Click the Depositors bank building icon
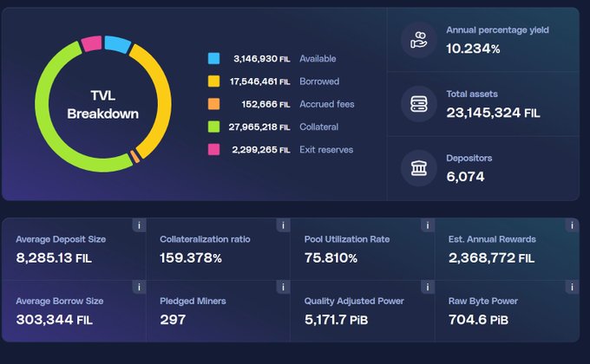This screenshot has width=590, height=364. [419, 168]
